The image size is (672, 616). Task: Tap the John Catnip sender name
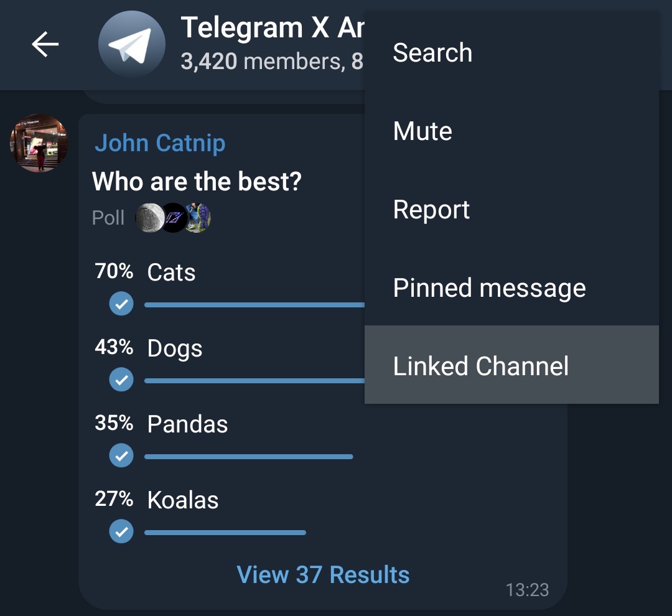(x=160, y=143)
